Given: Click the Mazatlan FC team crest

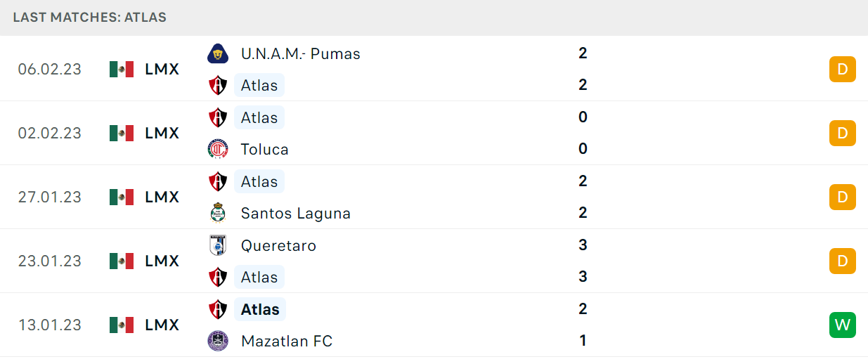Looking at the screenshot, I should point(218,341).
